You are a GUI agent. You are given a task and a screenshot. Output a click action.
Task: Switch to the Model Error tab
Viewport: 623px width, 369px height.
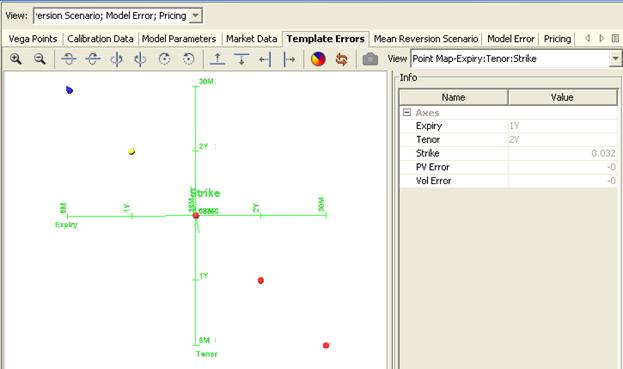pyautogui.click(x=511, y=39)
